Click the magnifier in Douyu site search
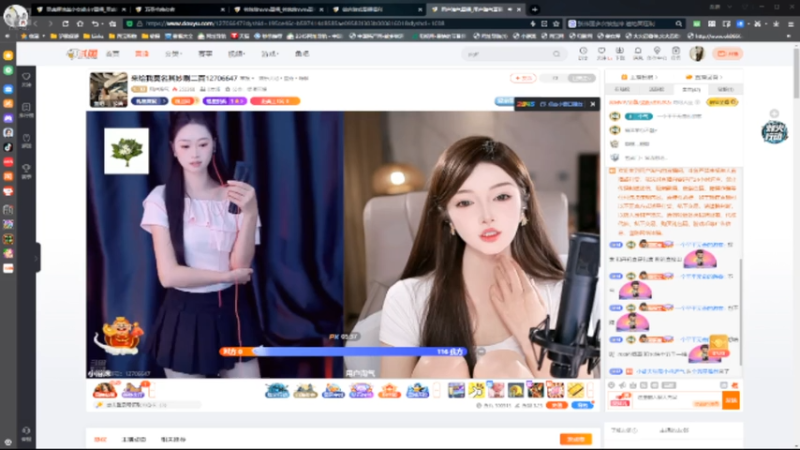800x450 pixels. pos(557,54)
